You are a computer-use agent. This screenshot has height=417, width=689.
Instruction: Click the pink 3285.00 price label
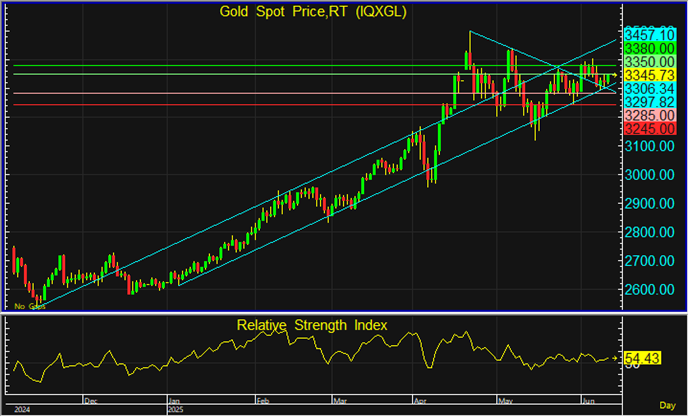[x=649, y=116]
